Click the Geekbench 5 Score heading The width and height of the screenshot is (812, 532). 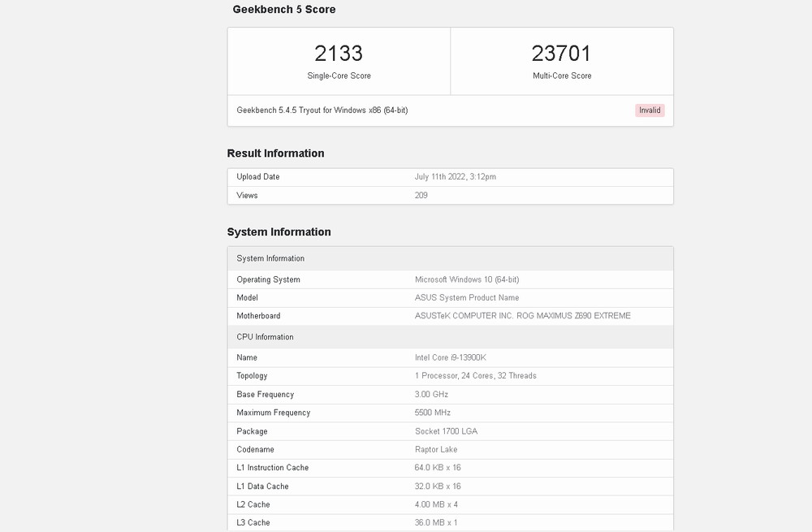[283, 9]
